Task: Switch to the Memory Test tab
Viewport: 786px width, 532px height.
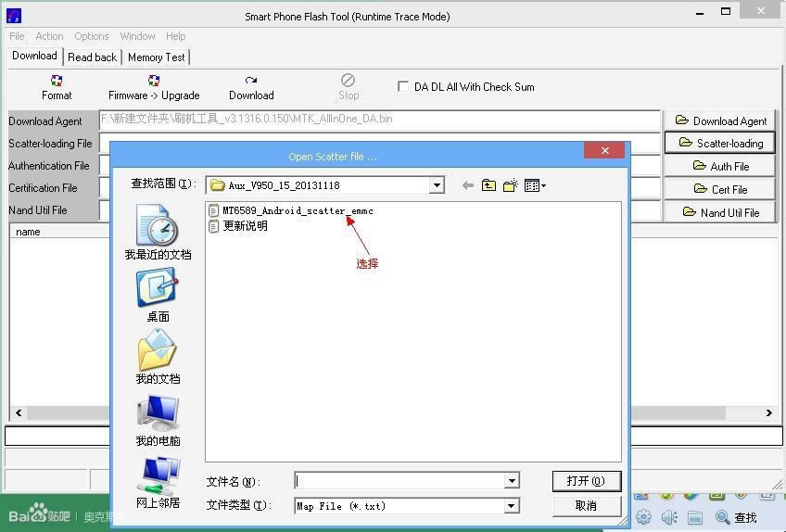Action: tap(157, 57)
